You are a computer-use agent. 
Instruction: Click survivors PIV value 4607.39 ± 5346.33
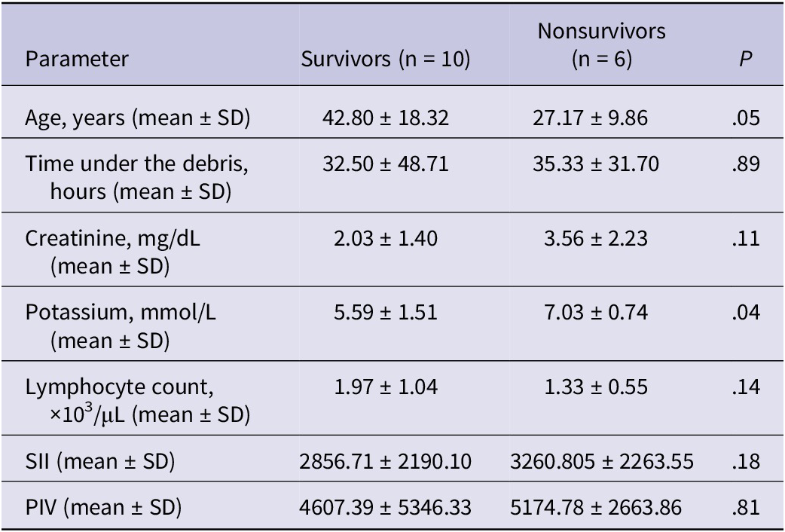[385, 507]
